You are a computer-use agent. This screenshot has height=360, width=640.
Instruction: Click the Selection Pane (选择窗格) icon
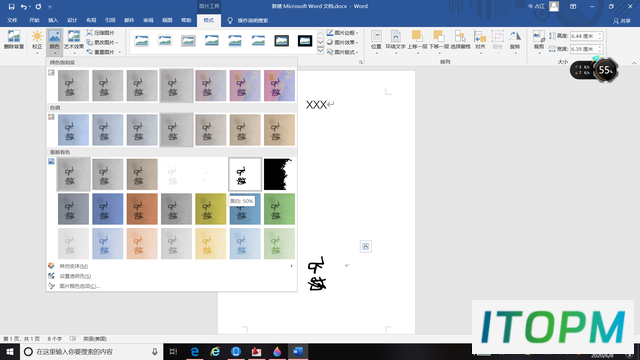[460, 40]
